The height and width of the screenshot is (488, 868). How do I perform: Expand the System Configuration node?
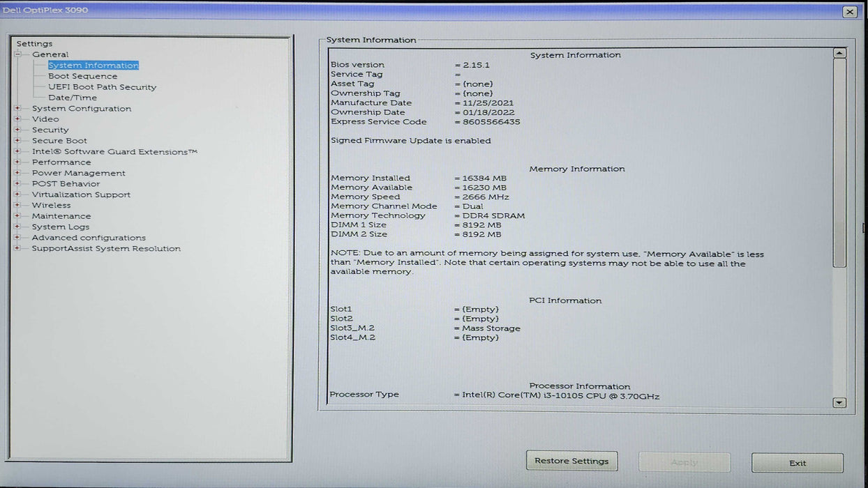[x=18, y=108]
